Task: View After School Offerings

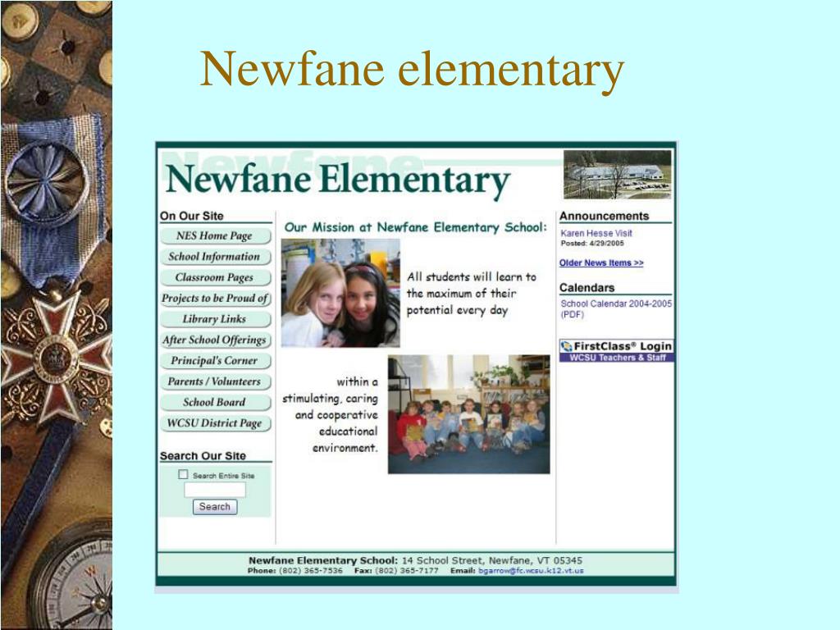Action: pyautogui.click(x=215, y=340)
